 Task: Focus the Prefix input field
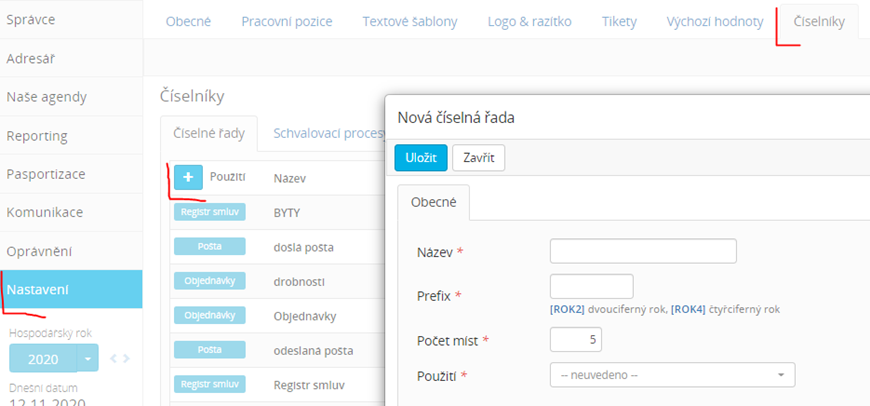tap(591, 286)
